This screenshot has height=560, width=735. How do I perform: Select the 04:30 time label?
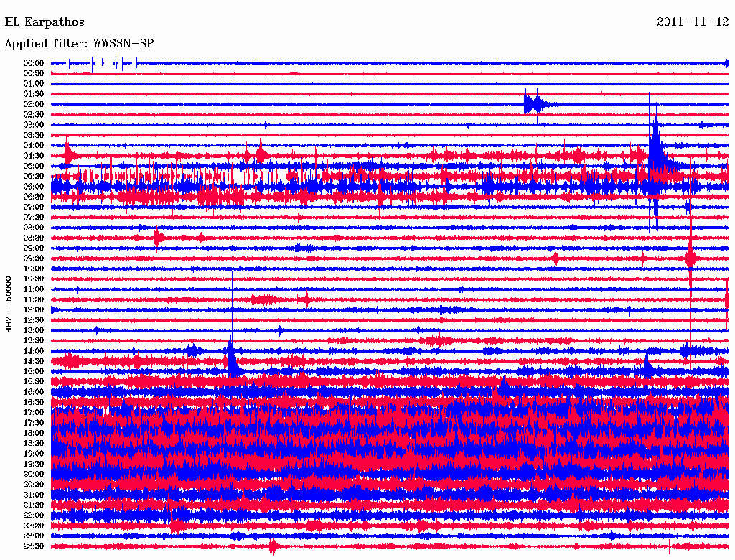pyautogui.click(x=34, y=156)
